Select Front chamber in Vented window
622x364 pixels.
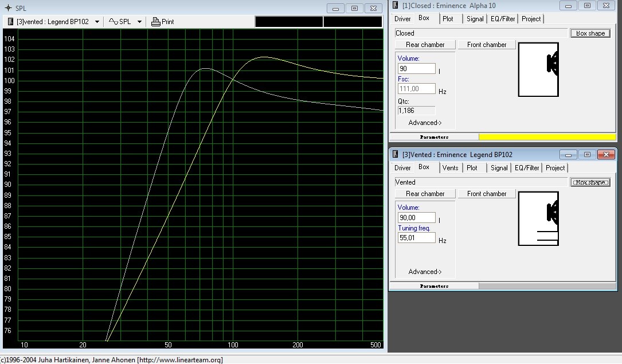[x=487, y=194]
